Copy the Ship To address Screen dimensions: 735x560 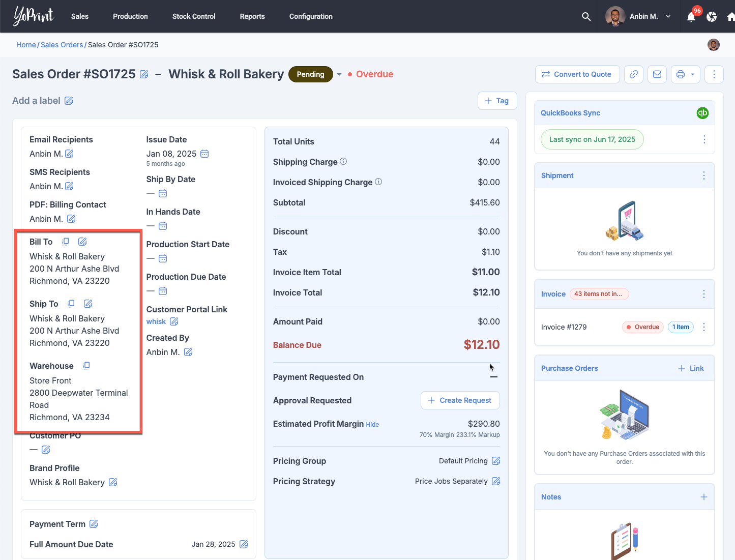point(71,304)
